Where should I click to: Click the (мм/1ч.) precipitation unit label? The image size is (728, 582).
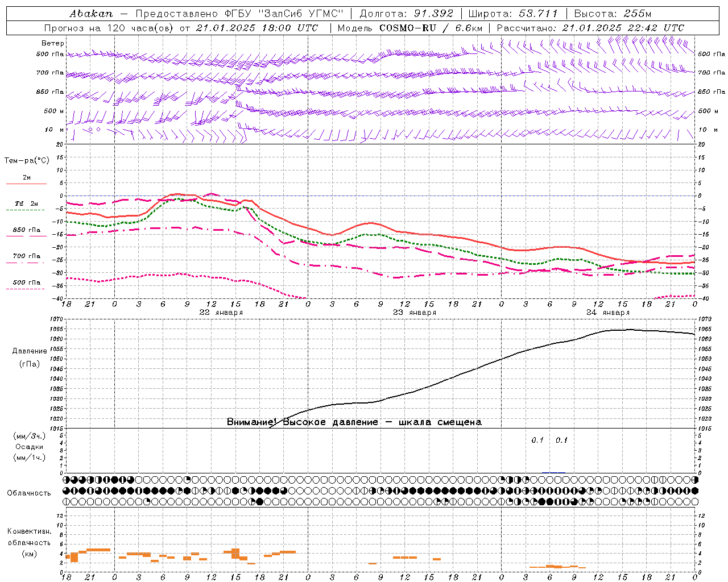[x=30, y=458]
